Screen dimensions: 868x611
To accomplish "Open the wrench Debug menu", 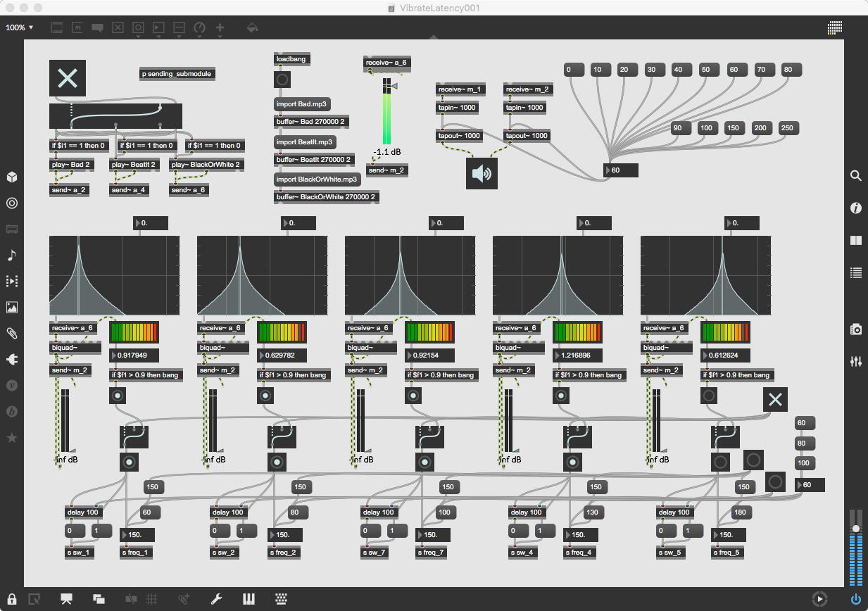I will click(x=217, y=599).
